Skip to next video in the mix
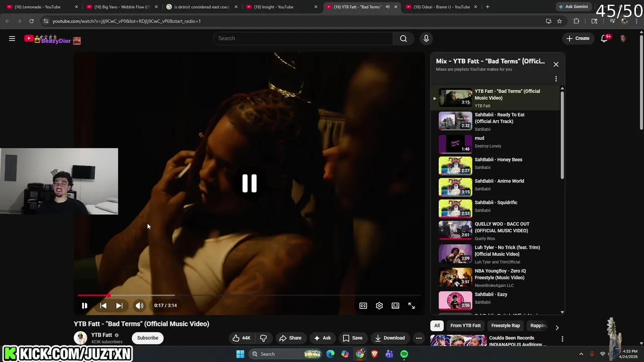644x362 pixels. tap(119, 305)
